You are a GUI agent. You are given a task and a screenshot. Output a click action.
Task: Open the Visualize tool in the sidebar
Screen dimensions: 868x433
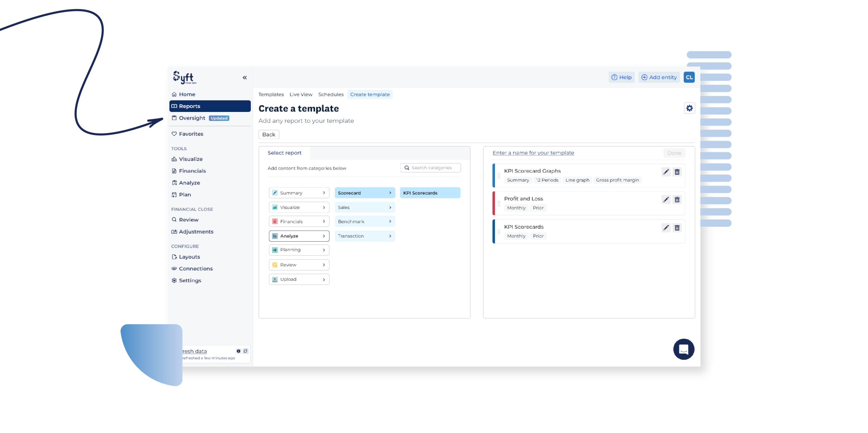click(x=210, y=159)
